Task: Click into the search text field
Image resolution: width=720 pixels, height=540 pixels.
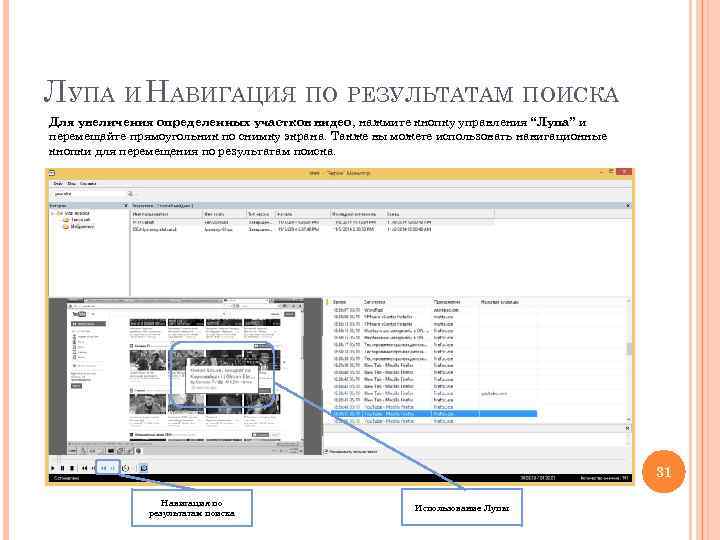Action: pos(89,194)
